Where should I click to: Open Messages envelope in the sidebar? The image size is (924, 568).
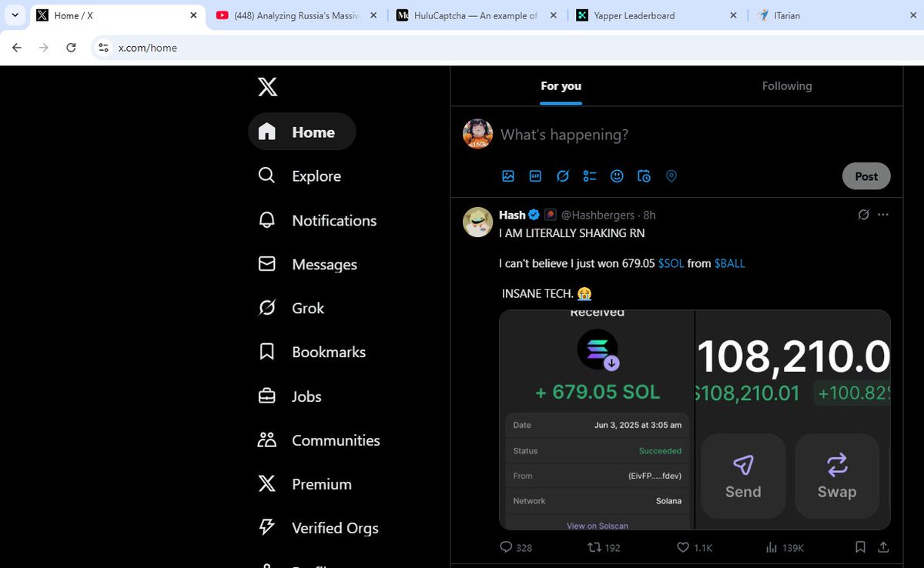308,264
